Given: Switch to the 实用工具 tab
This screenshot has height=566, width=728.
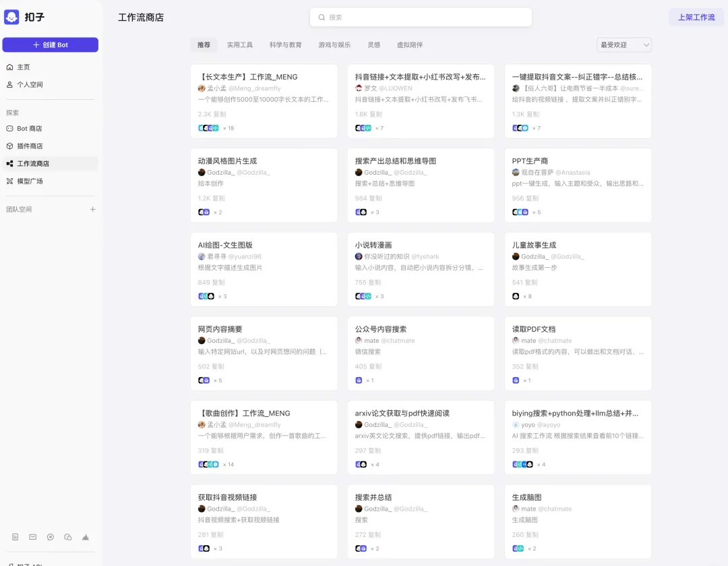Looking at the screenshot, I should pos(239,45).
